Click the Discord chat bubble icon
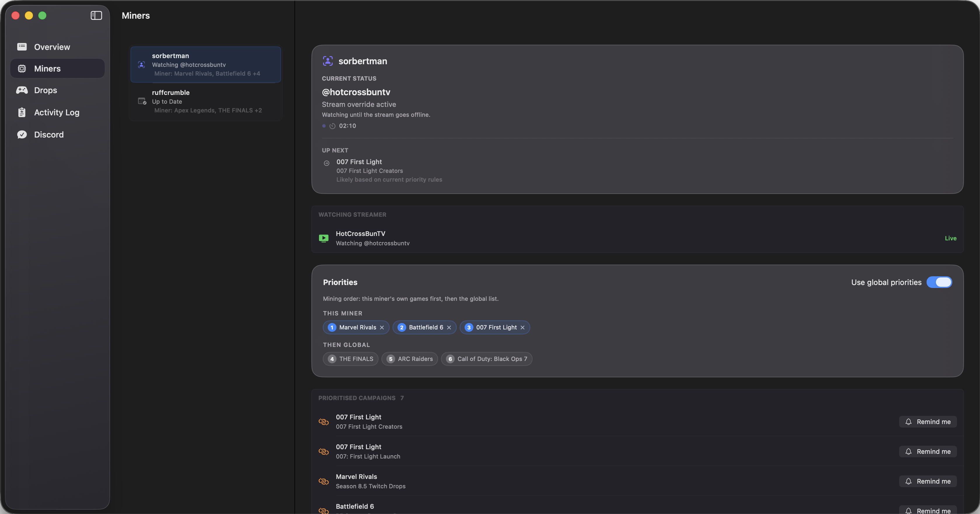 pyautogui.click(x=22, y=134)
